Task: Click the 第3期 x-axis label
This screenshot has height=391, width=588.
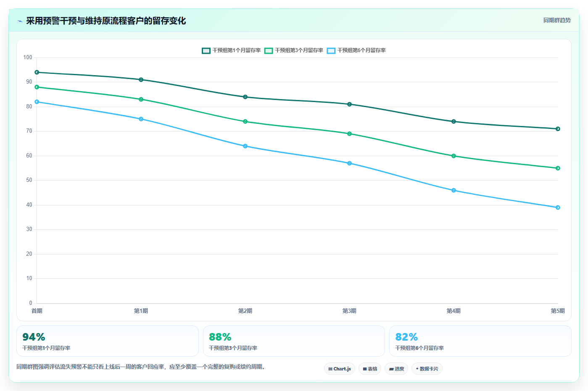Action: coord(350,311)
